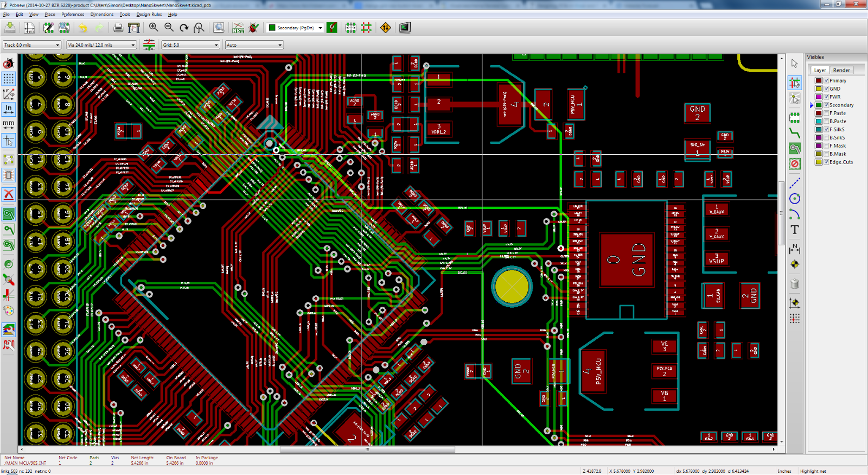Switch units to inches icon
Image resolution: width=868 pixels, height=475 pixels.
click(x=9, y=109)
